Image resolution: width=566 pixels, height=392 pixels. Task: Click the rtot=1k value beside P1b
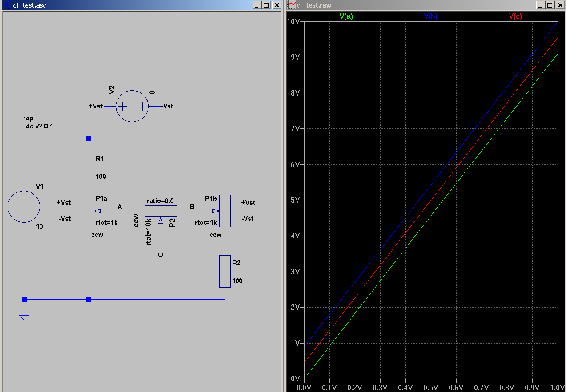(x=206, y=223)
